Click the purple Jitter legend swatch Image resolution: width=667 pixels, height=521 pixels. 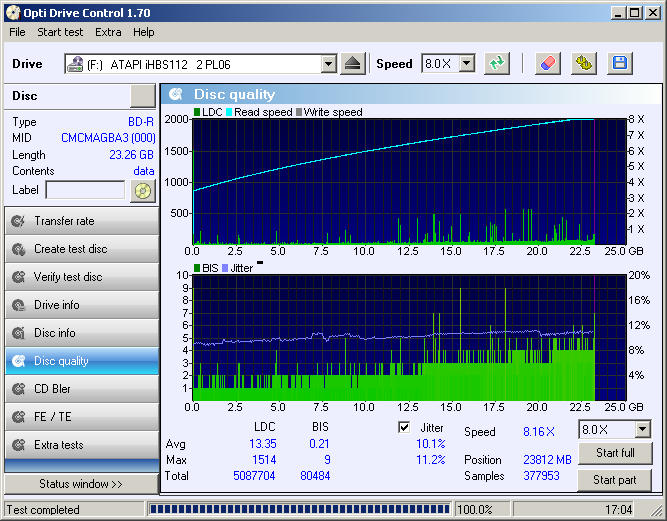(x=225, y=268)
